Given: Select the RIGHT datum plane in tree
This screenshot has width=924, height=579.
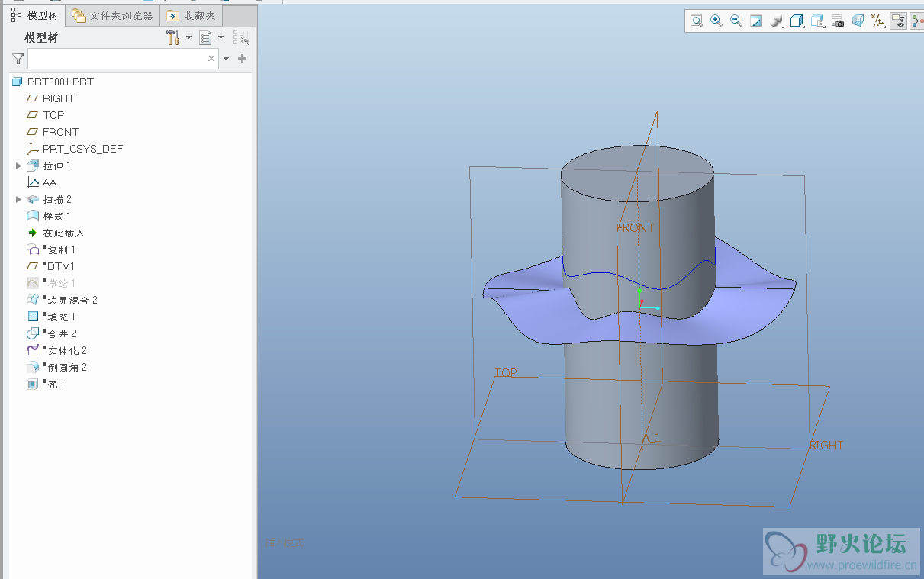Looking at the screenshot, I should (x=50, y=98).
